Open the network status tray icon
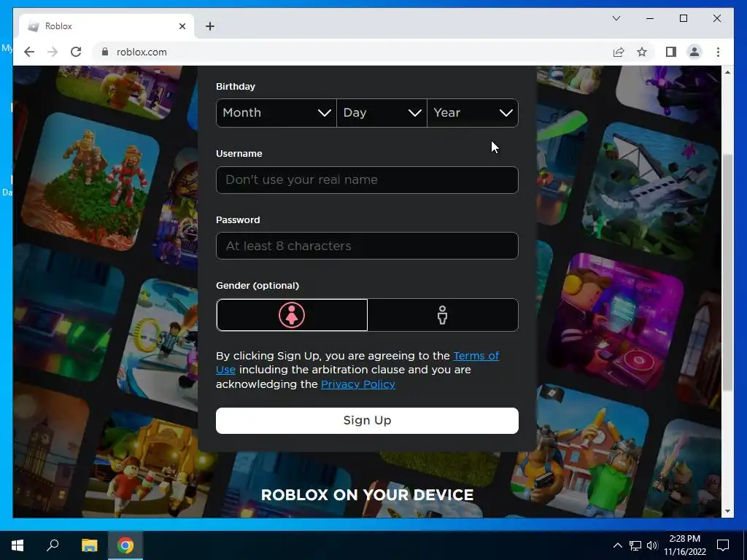This screenshot has width=747, height=560. pos(635,545)
